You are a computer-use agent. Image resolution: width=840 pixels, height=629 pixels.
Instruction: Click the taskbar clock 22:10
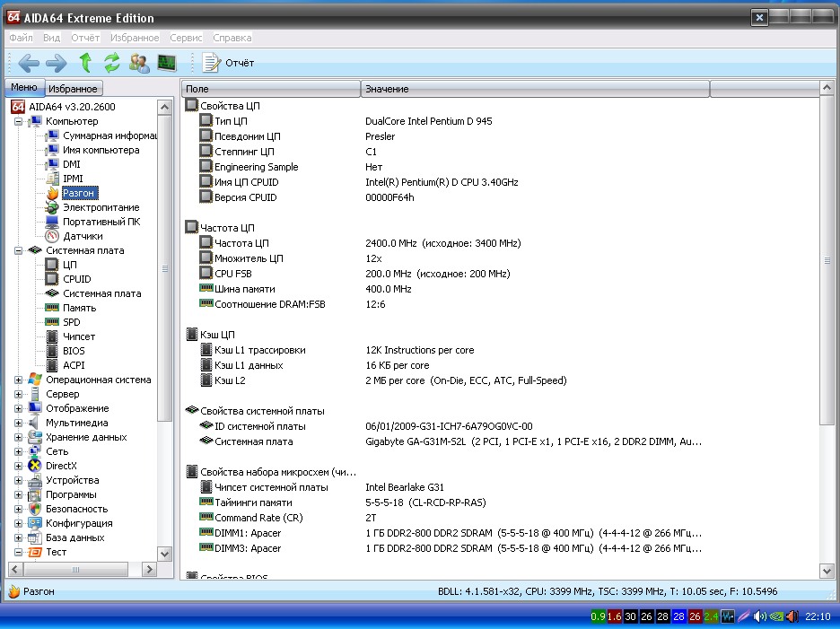pos(818,616)
